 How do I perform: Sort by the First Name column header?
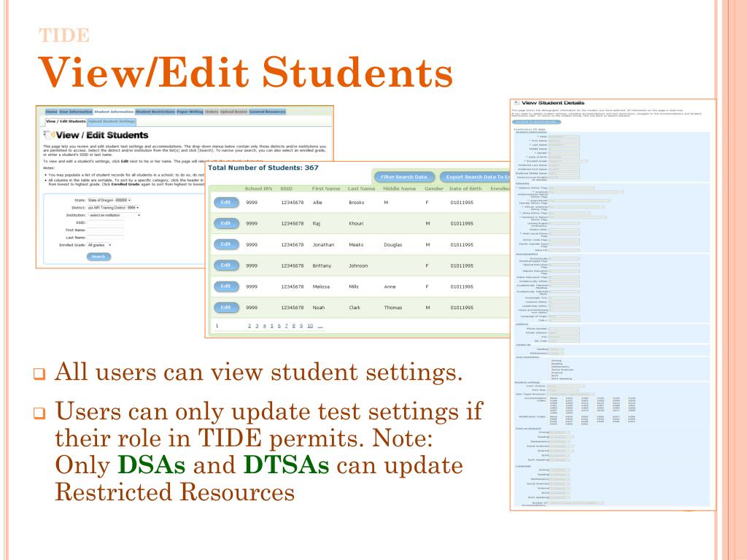[326, 189]
